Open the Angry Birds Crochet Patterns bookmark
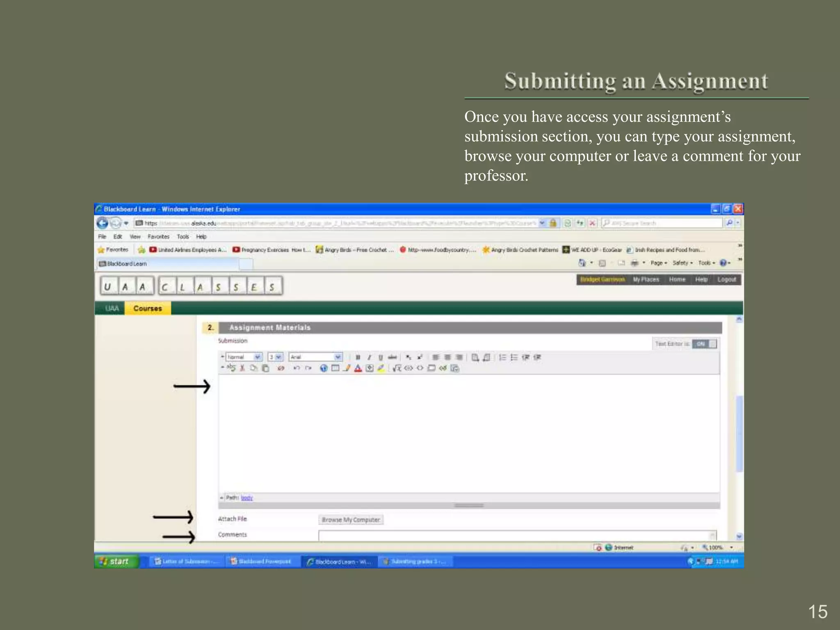This screenshot has width=840, height=630. point(520,250)
